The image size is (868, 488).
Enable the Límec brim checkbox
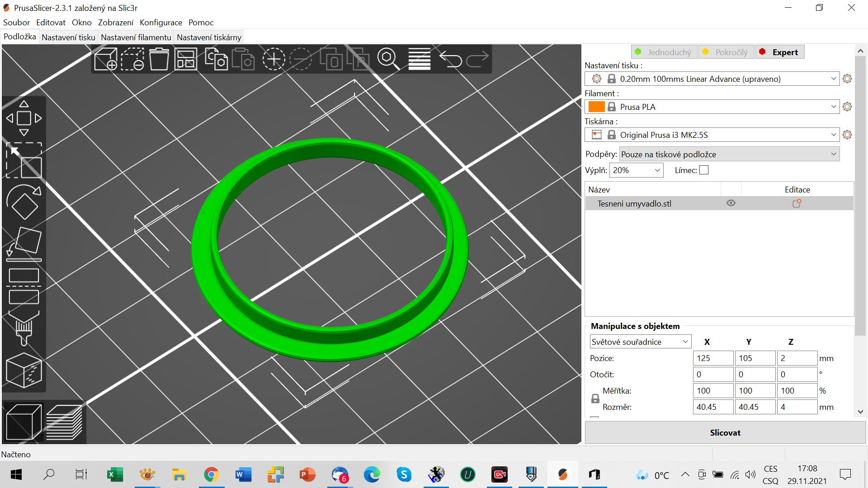[704, 170]
